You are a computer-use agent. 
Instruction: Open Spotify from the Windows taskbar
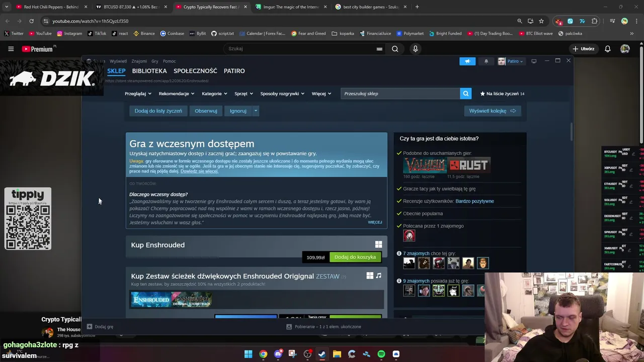[x=381, y=354]
